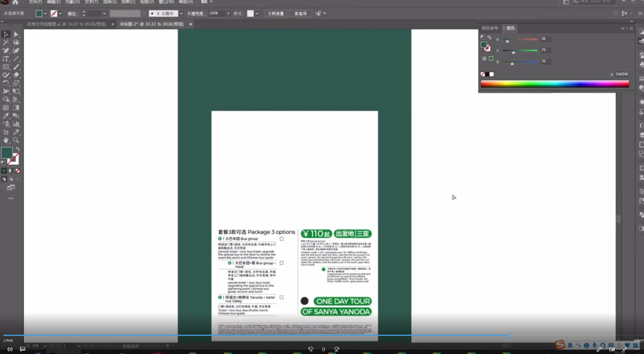Open the Select (选择) menu

[x=110, y=2]
